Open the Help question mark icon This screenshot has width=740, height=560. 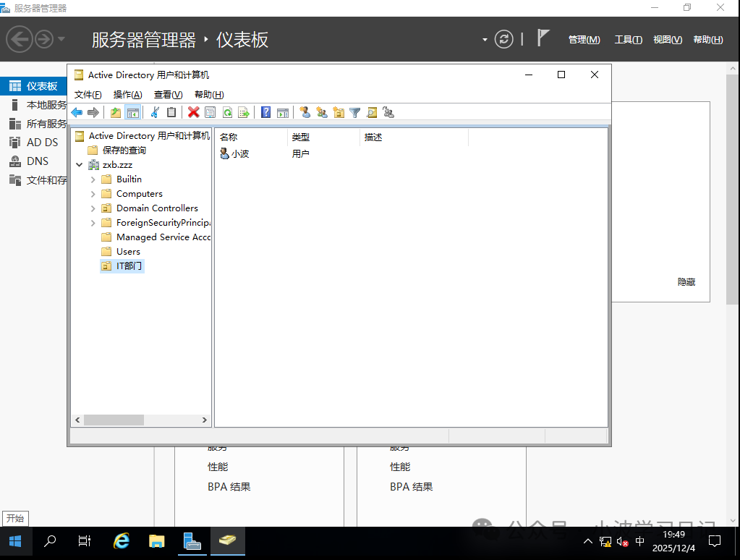(266, 112)
